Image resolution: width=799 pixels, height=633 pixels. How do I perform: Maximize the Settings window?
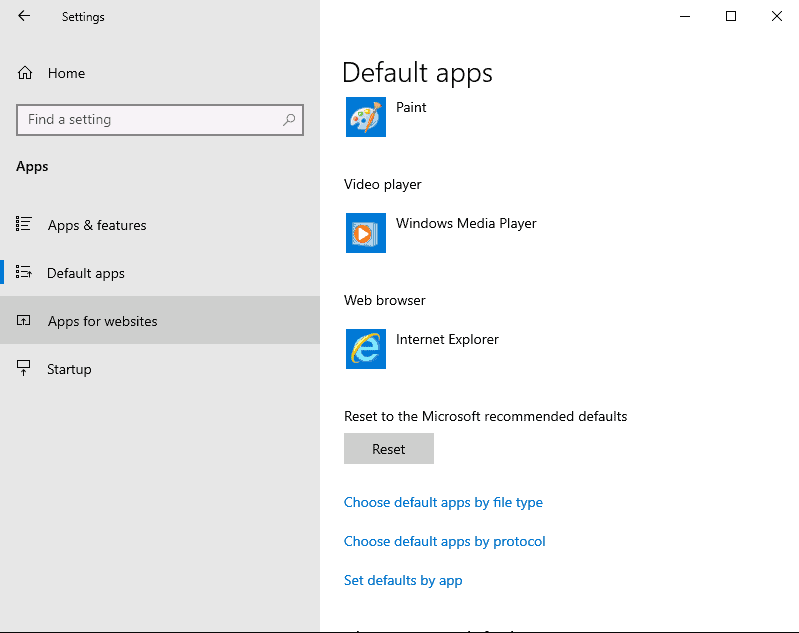point(731,16)
